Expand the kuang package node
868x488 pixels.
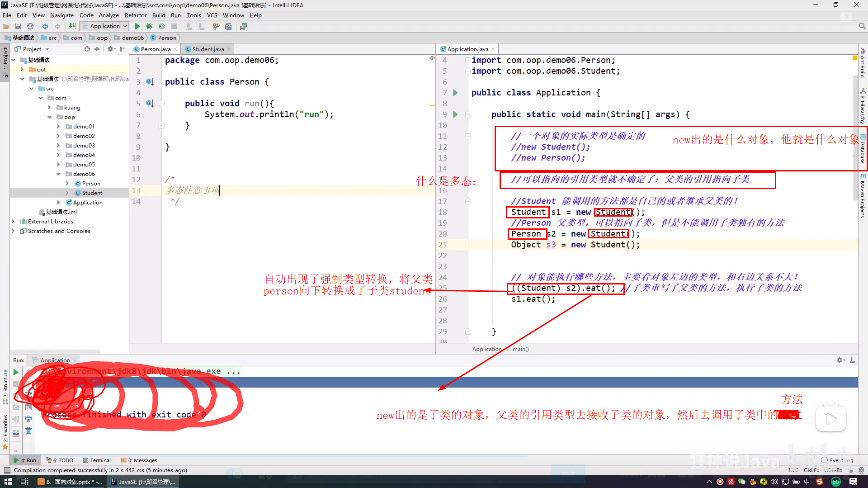pos(49,107)
